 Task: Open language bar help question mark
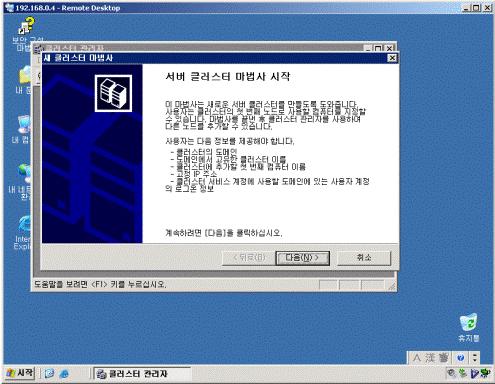pos(461,358)
